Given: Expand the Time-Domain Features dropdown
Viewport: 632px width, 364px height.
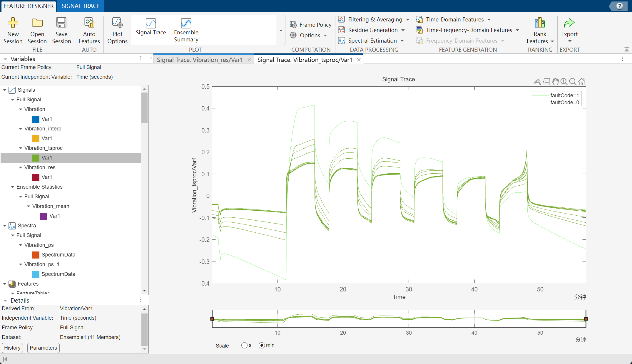Looking at the screenshot, I should click(489, 20).
